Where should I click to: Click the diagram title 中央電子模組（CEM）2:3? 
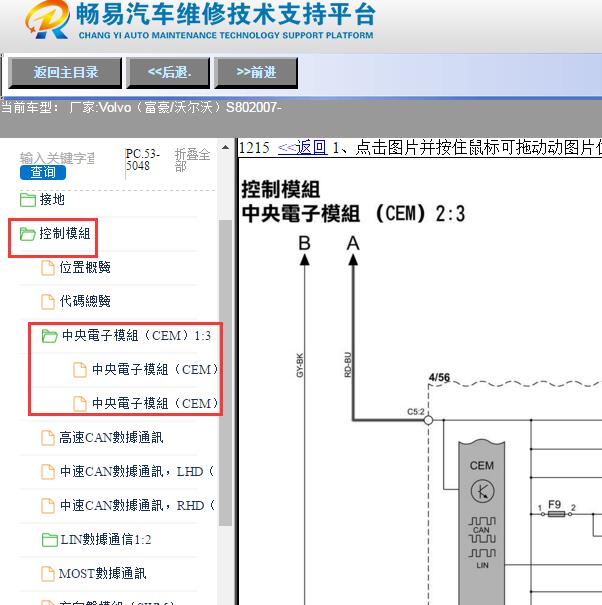coord(353,214)
